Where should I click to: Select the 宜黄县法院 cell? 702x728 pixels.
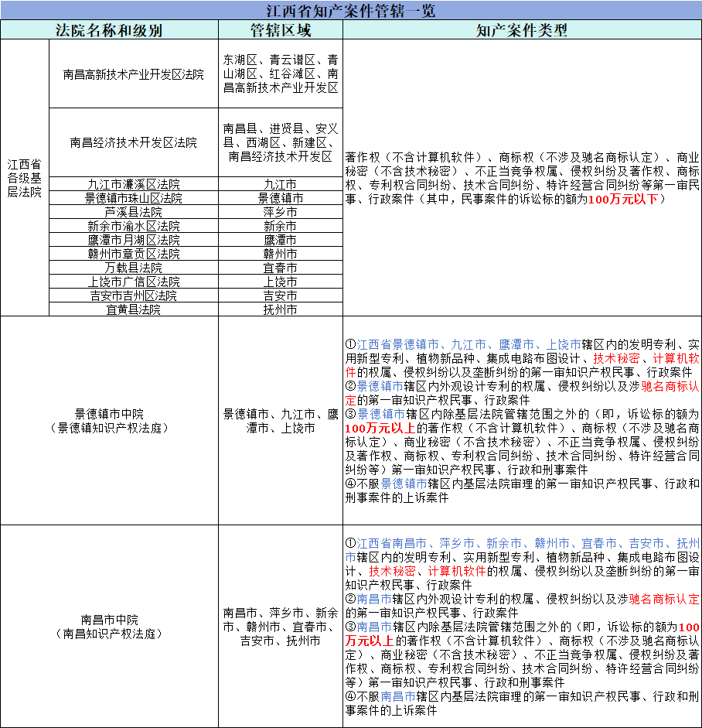(134, 309)
